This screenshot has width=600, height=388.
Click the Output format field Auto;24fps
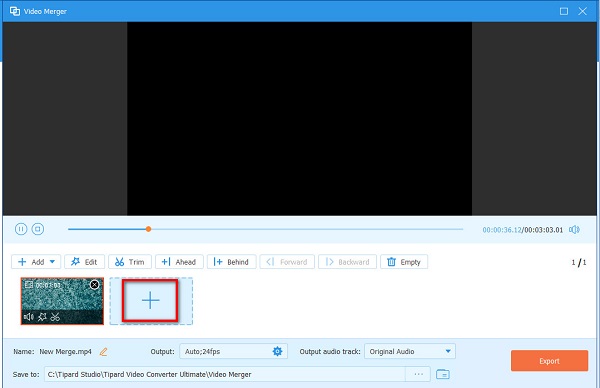(x=233, y=351)
